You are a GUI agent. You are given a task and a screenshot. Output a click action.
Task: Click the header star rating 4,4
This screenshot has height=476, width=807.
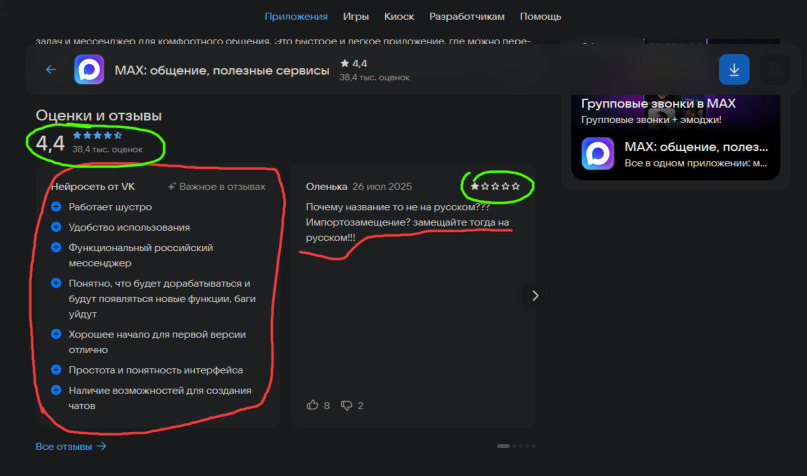pos(354,63)
